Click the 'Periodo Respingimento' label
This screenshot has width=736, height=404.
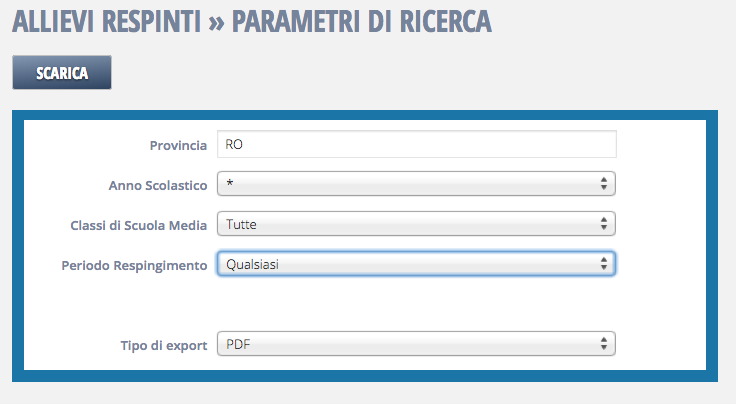tap(140, 265)
